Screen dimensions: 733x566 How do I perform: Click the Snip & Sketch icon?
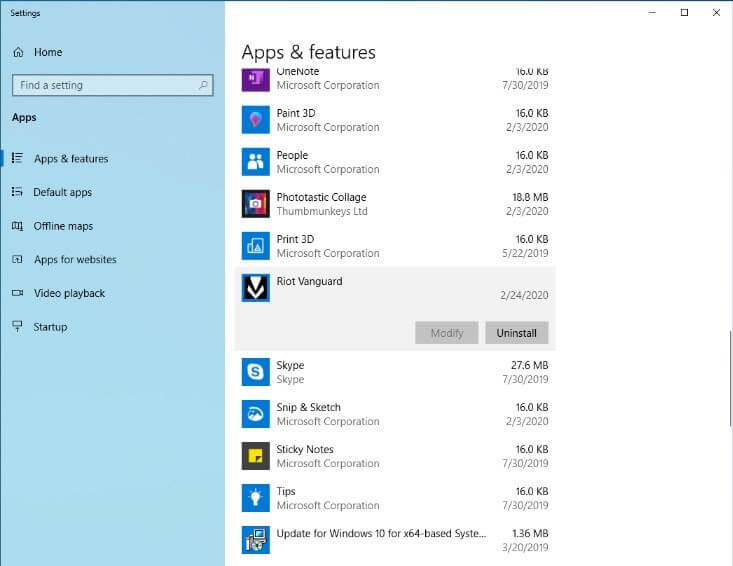(x=256, y=414)
